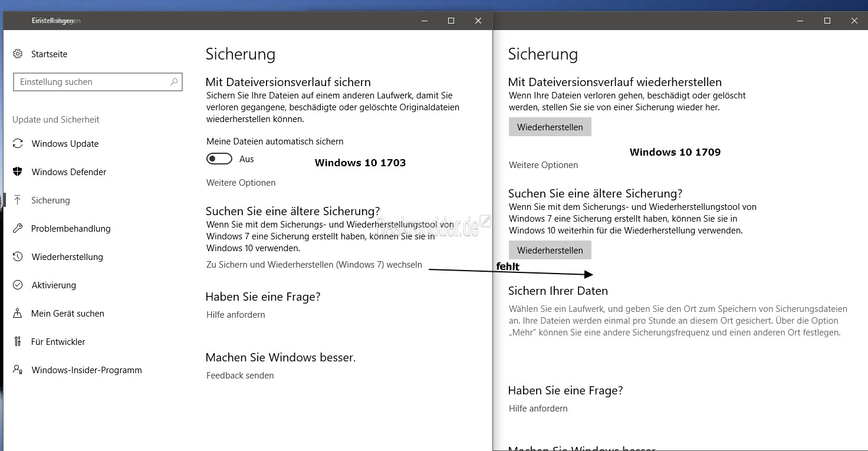This screenshot has width=868, height=451.
Task: Click the Windows-Insider-Programm icon
Action: [18, 370]
